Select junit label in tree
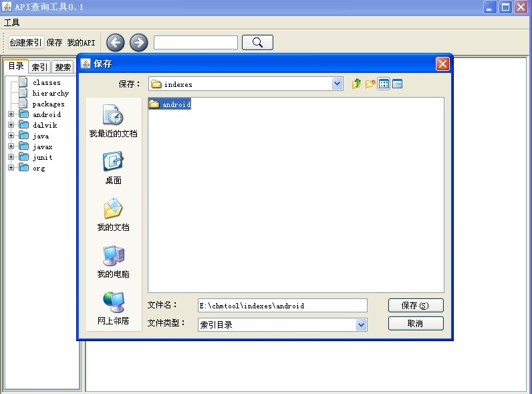This screenshot has height=394, width=532. coord(42,157)
